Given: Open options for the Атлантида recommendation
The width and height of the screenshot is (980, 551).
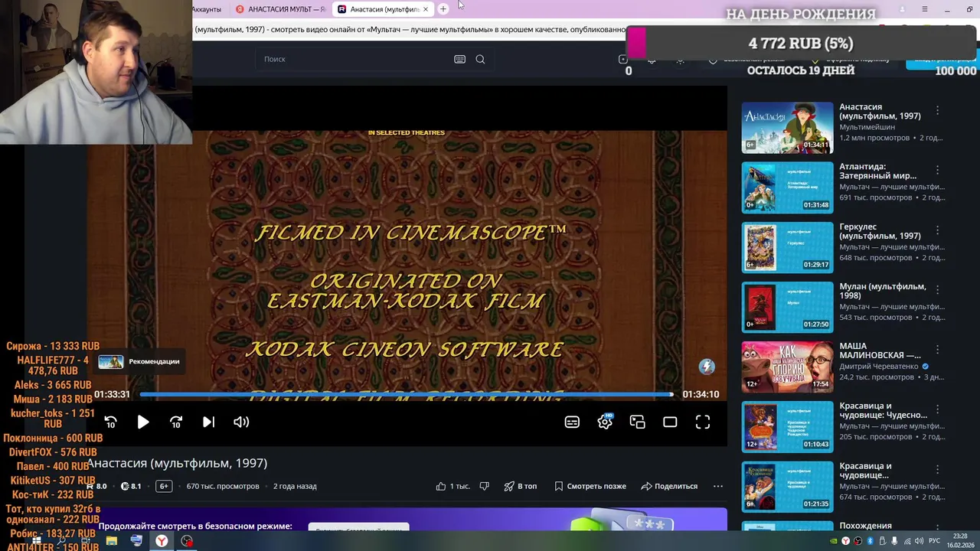Looking at the screenshot, I should 937,171.
